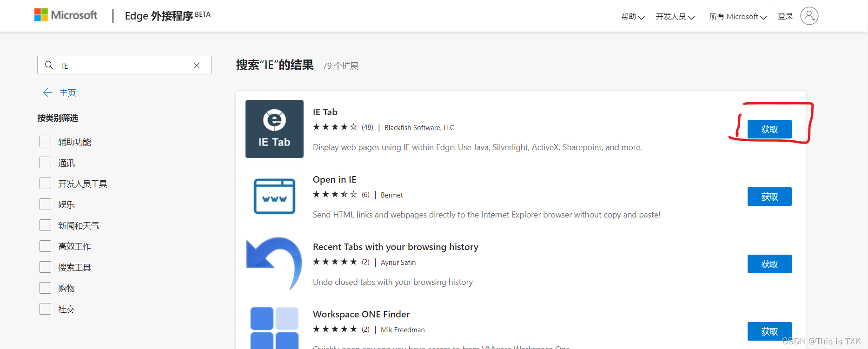Open the Workspace ONE Finder title
This screenshot has height=349, width=868.
coord(361,314)
